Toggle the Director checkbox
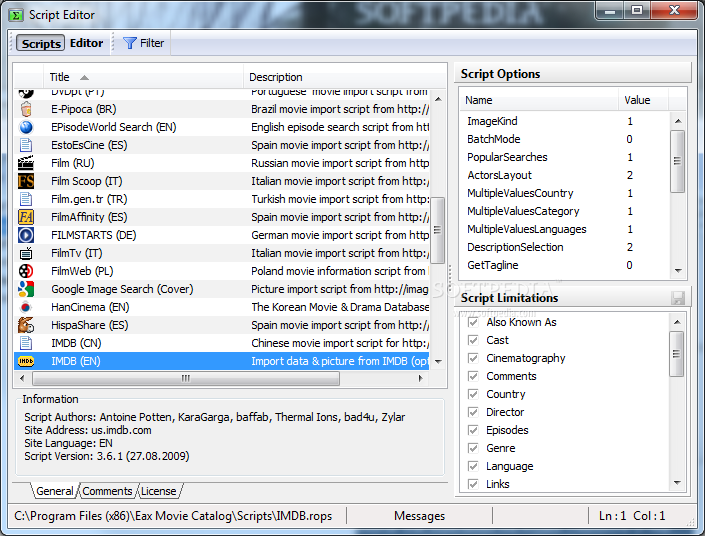705x536 pixels. [473, 412]
